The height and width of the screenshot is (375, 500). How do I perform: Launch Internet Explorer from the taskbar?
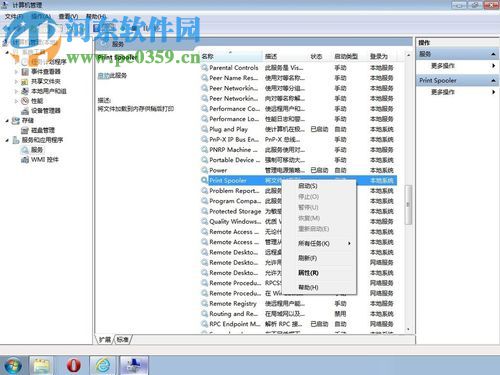[103, 365]
